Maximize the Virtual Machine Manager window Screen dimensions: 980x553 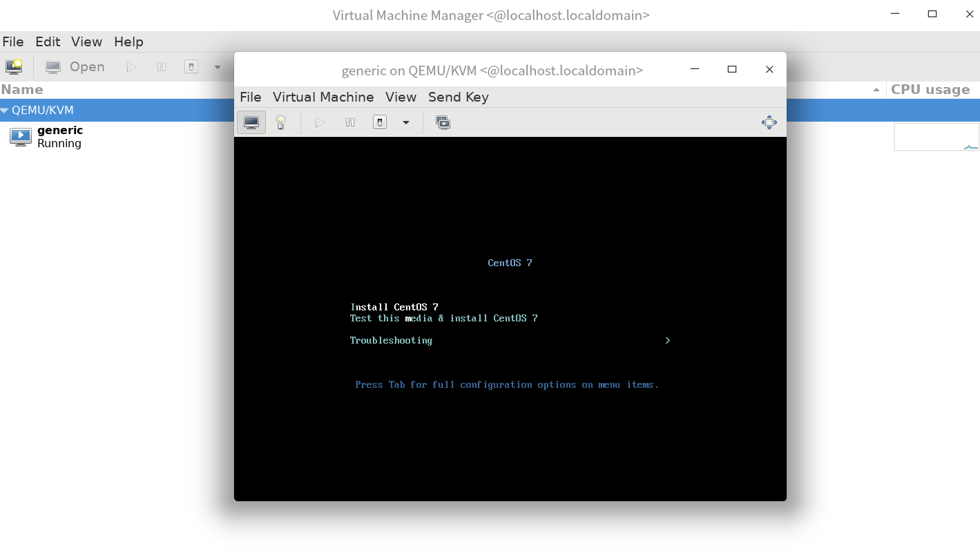click(x=932, y=14)
